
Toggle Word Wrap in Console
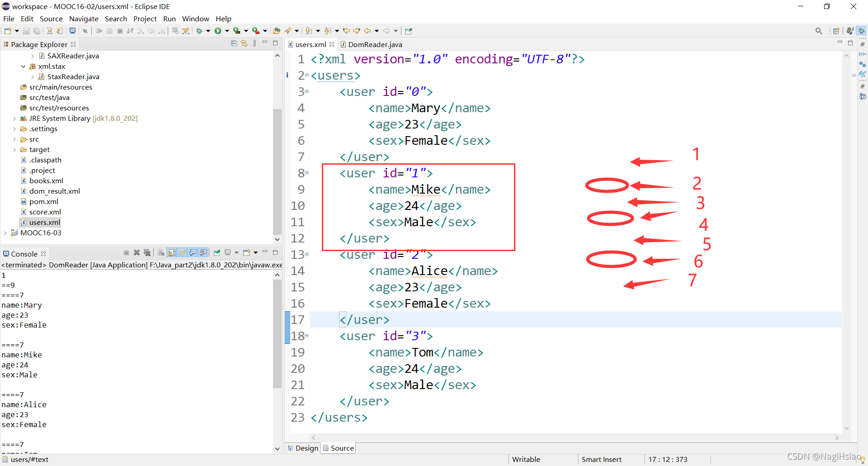182,252
